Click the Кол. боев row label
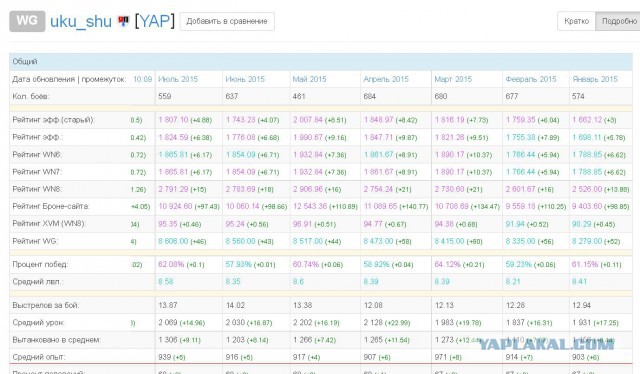This screenshot has width=640, height=374. 31,96
